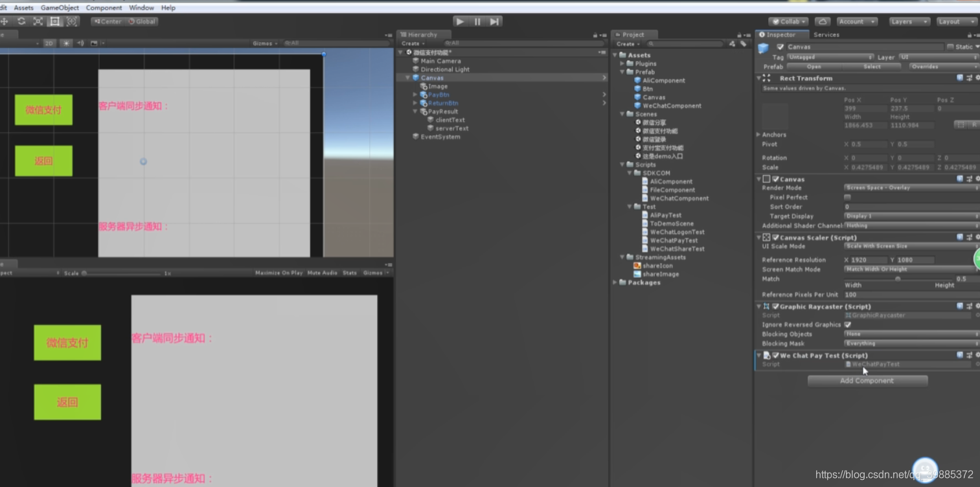Select the combined Transform tool
This screenshot has width=980, height=487.
[72, 21]
